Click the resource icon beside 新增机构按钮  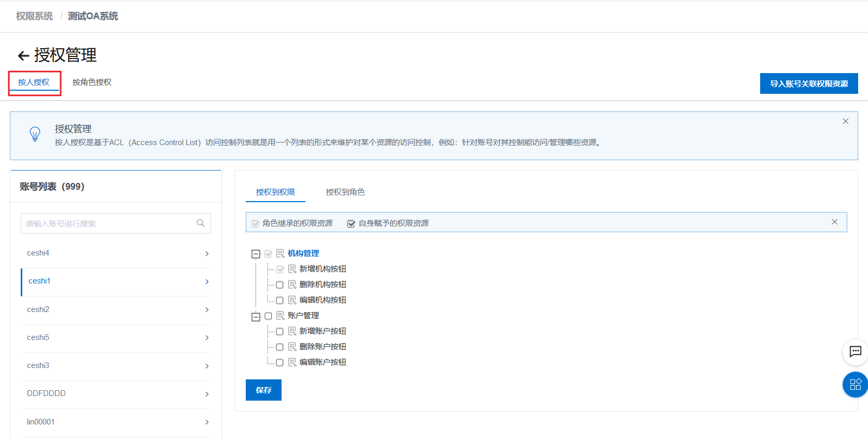(x=292, y=269)
